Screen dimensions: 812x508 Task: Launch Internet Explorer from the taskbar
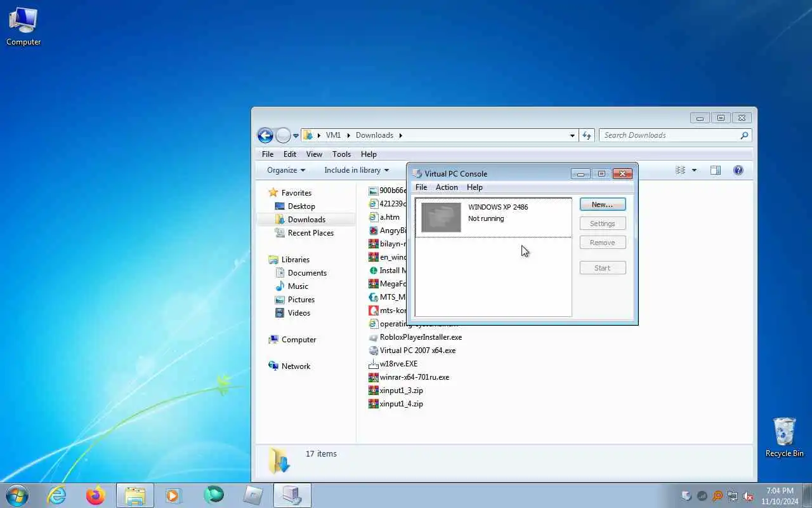(56, 495)
